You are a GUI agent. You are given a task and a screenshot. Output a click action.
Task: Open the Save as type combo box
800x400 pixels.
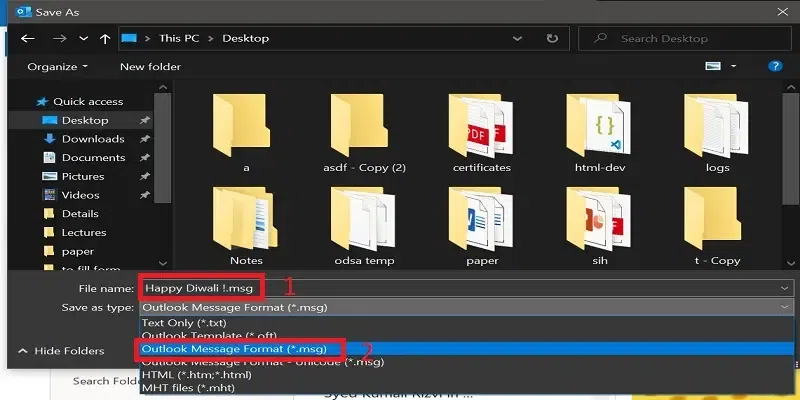pyautogui.click(x=466, y=307)
